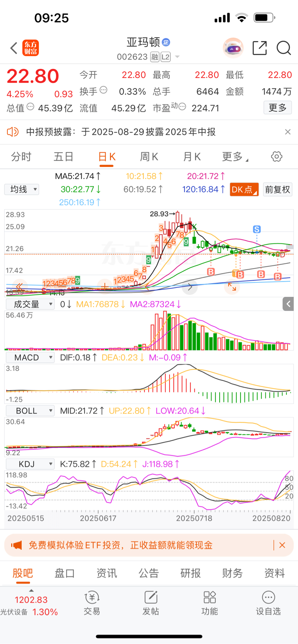Expand stock code dropdown triangle
The image size is (298, 644).
tap(177, 57)
